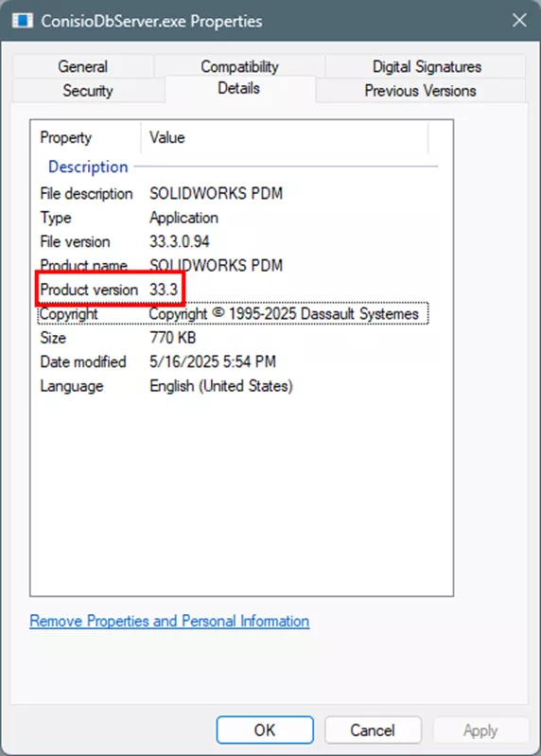541x756 pixels.
Task: Click the SOLIDWORKS PDM file description value
Action: (x=216, y=193)
